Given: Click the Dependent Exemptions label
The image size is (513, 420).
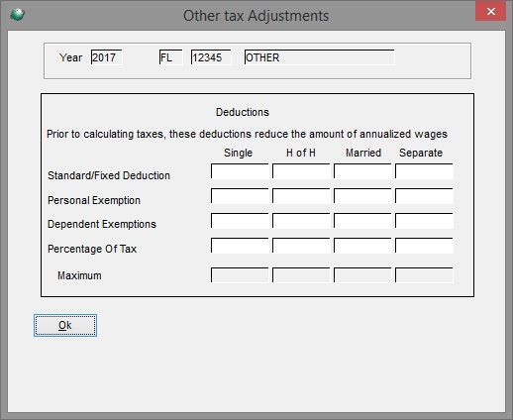Looking at the screenshot, I should point(102,224).
